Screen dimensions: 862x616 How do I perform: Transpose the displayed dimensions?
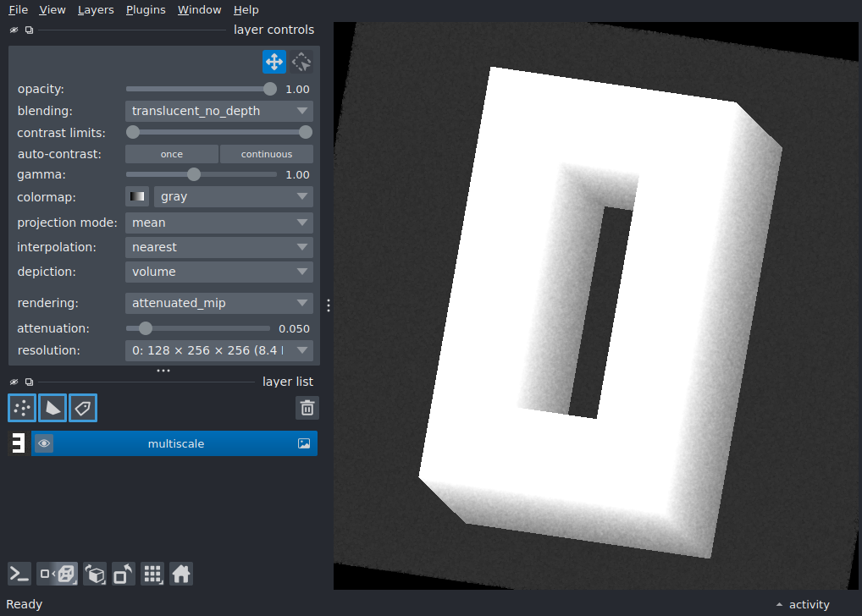tap(123, 575)
